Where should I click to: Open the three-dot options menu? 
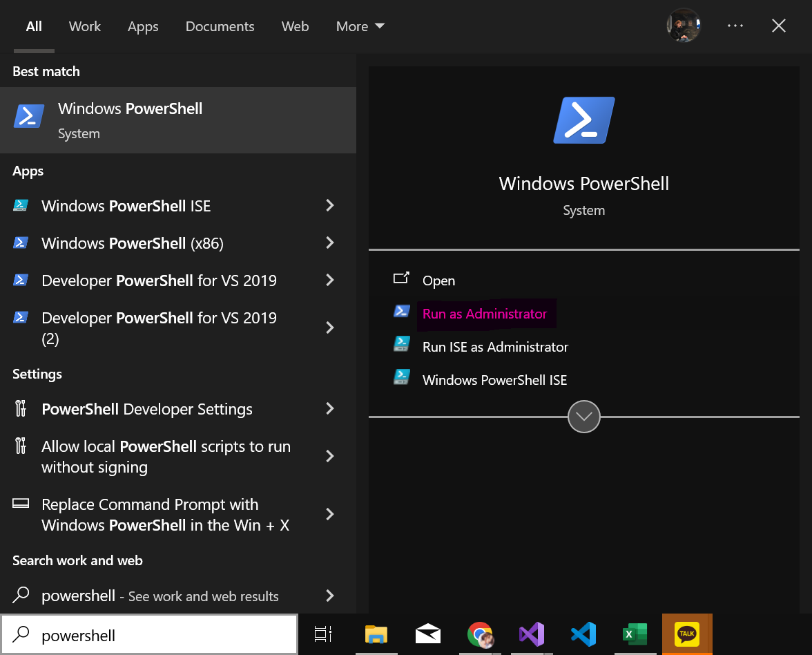tap(735, 26)
